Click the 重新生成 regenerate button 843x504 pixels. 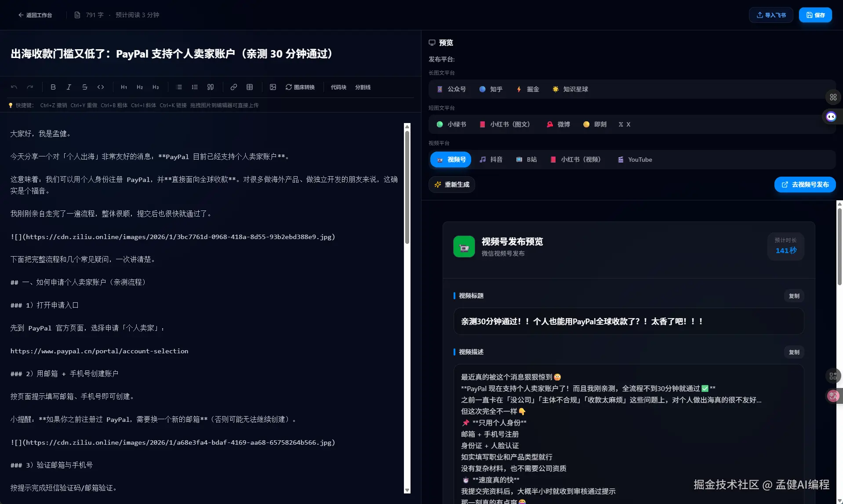[x=452, y=185]
